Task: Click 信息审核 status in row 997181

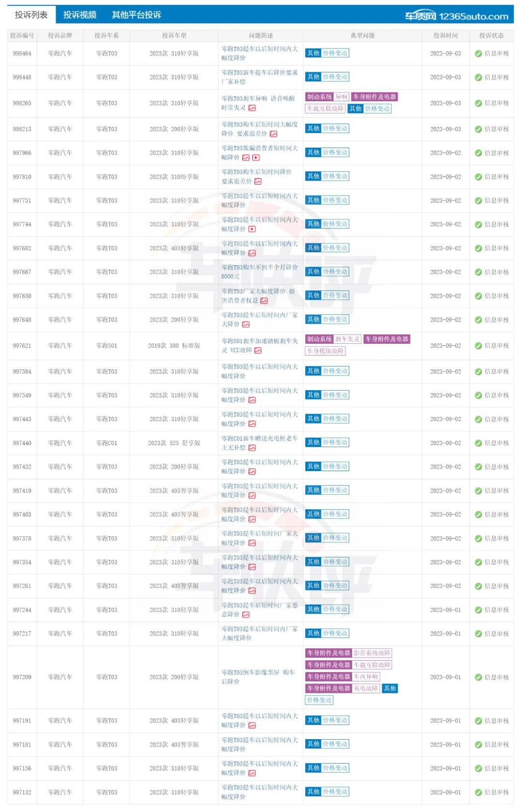Action: [x=497, y=745]
